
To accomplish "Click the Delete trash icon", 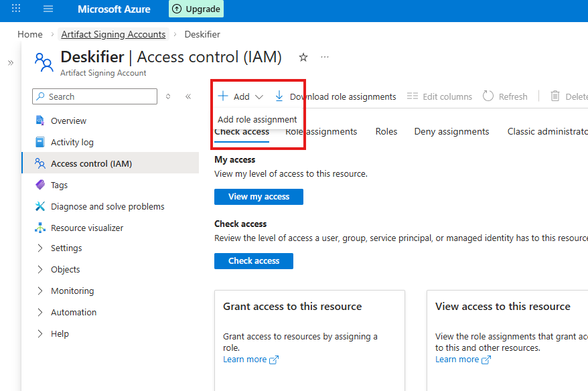I will [x=555, y=96].
